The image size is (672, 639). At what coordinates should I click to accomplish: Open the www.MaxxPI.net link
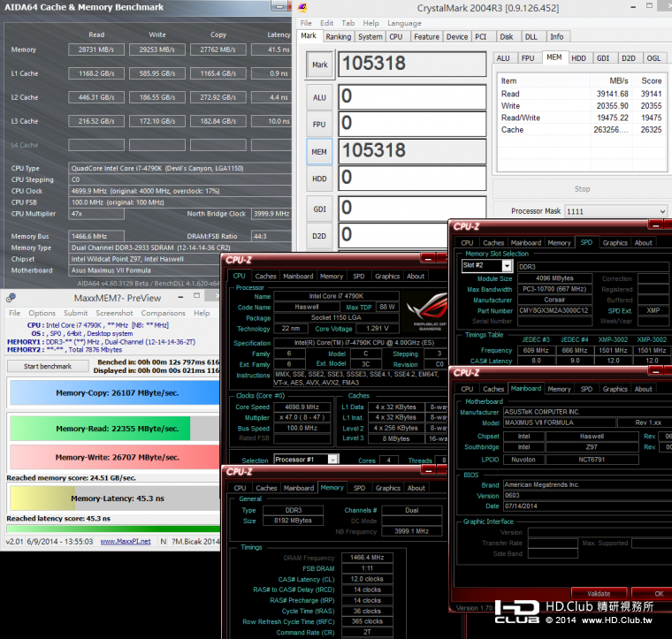click(125, 541)
